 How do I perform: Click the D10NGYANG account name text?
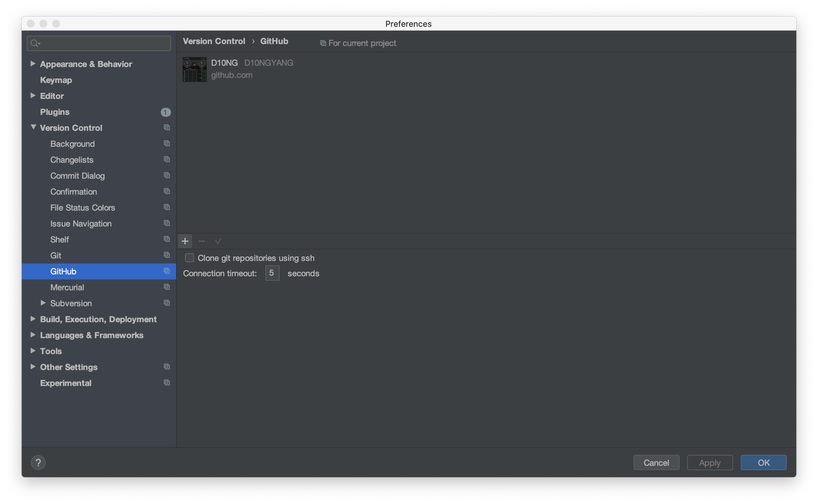(269, 63)
